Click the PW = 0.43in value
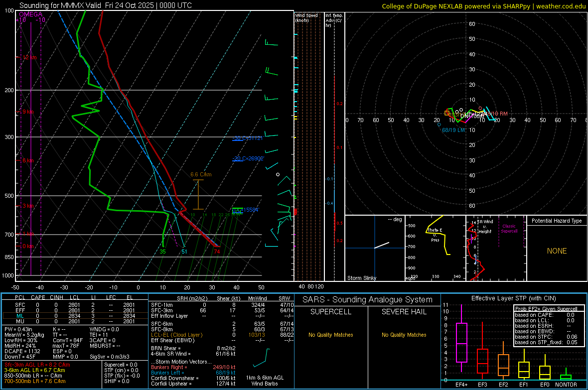This screenshot has height=390, width=588. [18, 329]
